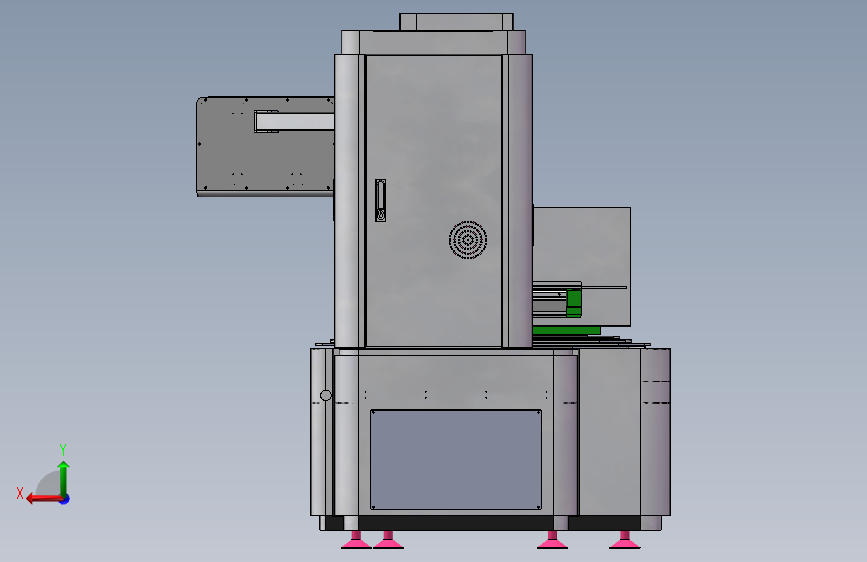This screenshot has width=867, height=562.
Task: Click the blue Z axis dot on the triad
Action: coord(65,500)
